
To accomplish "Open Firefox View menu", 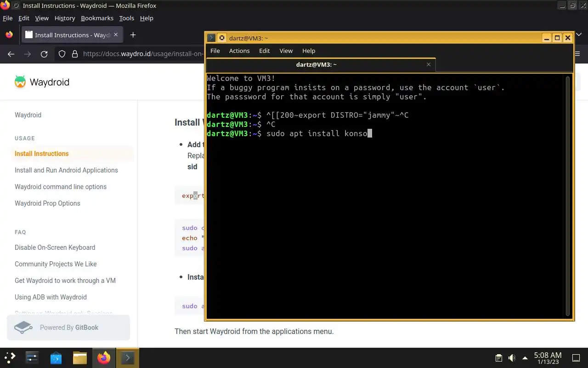I will coord(42,18).
